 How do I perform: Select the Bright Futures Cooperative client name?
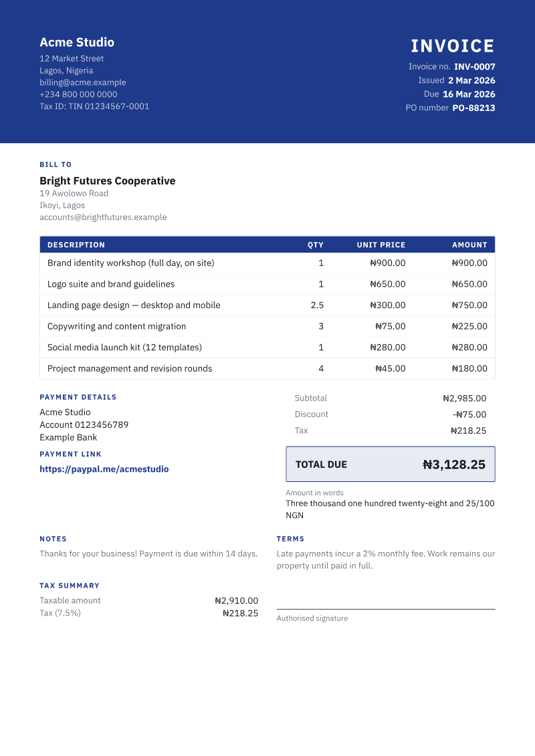(x=108, y=180)
